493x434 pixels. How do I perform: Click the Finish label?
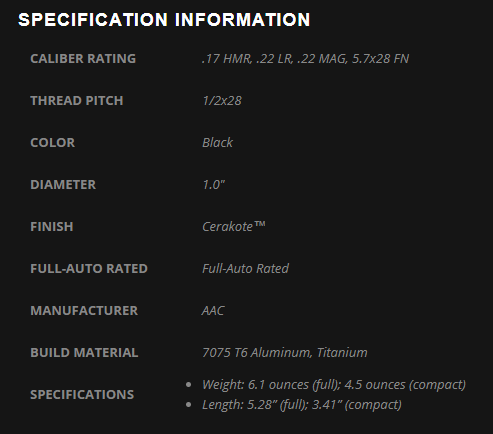[x=52, y=227]
